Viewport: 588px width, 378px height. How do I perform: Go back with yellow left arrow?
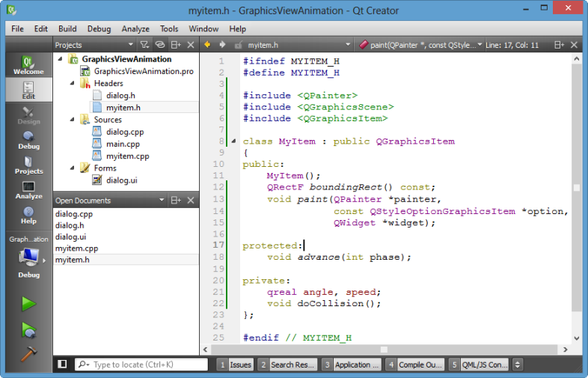click(207, 45)
